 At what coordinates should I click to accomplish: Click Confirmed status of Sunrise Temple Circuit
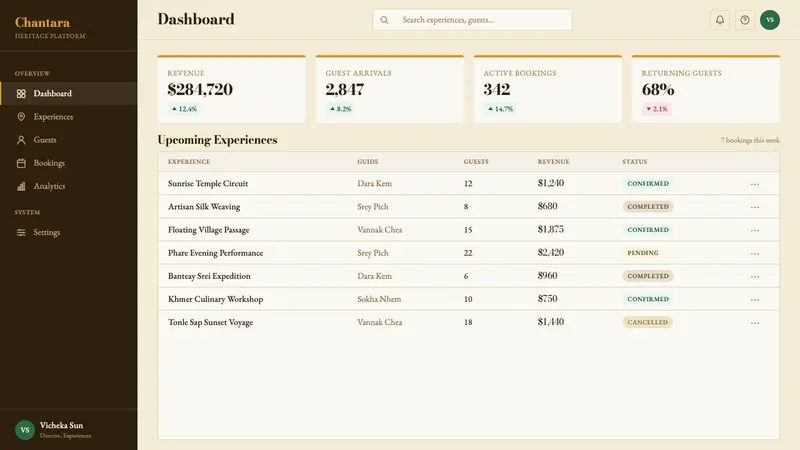tap(648, 183)
